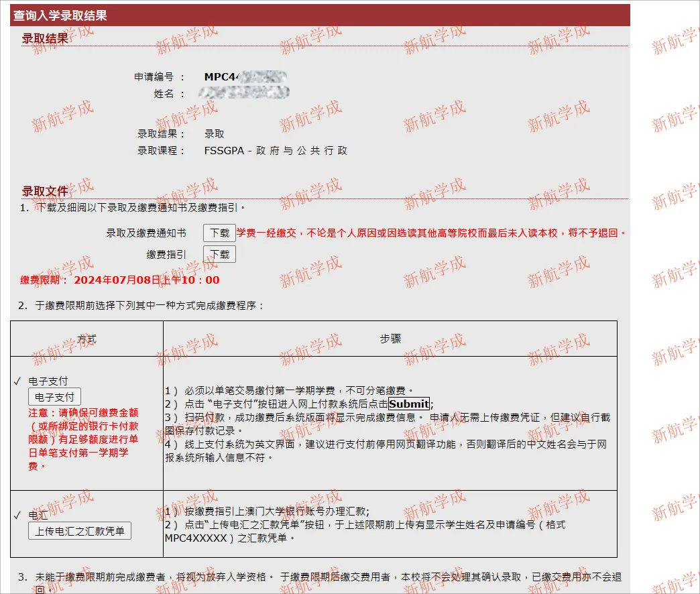Download the 录取及缴费通知书 file
Image resolution: width=700 pixels, height=594 pixels.
[x=219, y=233]
